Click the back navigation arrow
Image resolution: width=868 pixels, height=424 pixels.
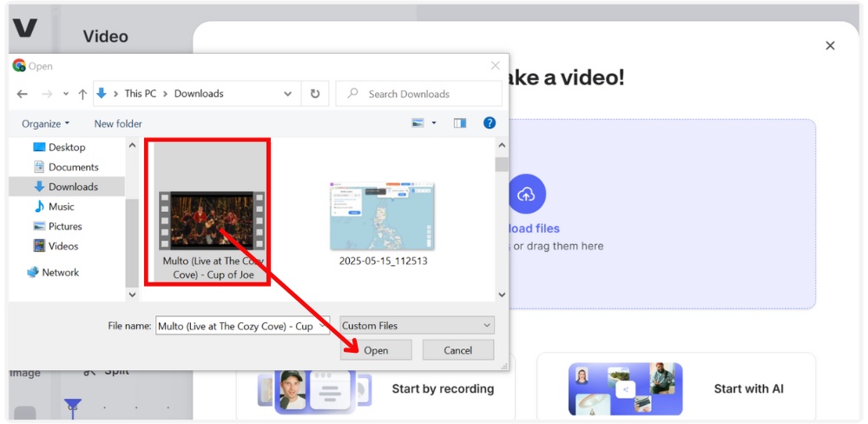coord(23,94)
